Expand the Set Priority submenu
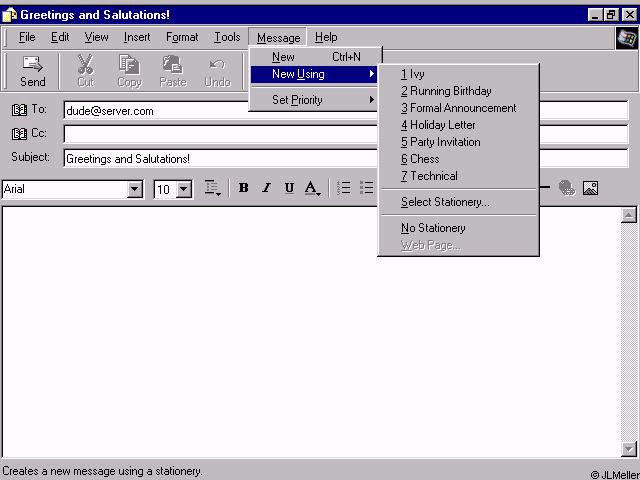The height and width of the screenshot is (480, 640). [313, 100]
